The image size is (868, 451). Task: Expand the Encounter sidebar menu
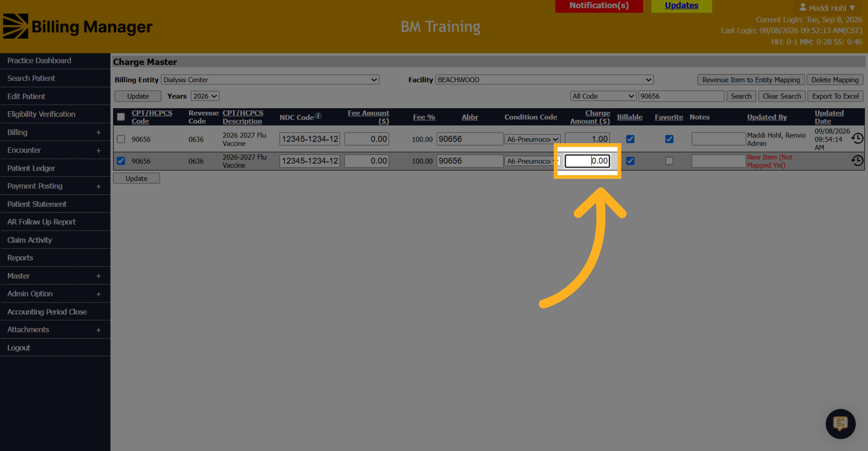point(98,150)
